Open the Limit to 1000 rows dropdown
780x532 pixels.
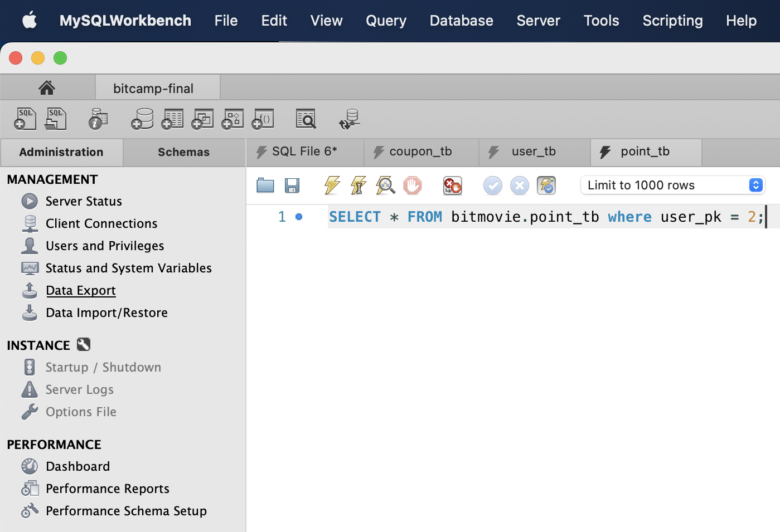672,185
